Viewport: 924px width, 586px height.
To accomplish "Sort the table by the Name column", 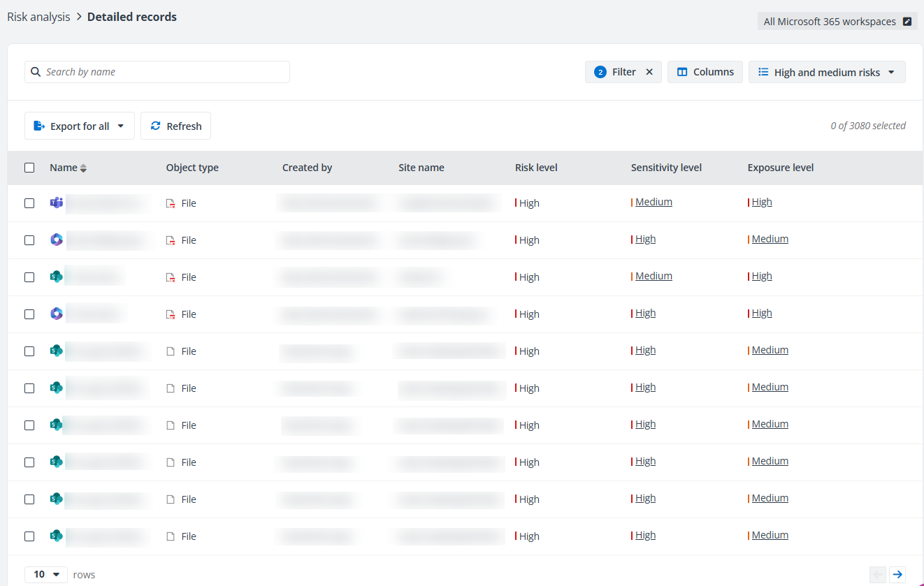I will point(68,168).
